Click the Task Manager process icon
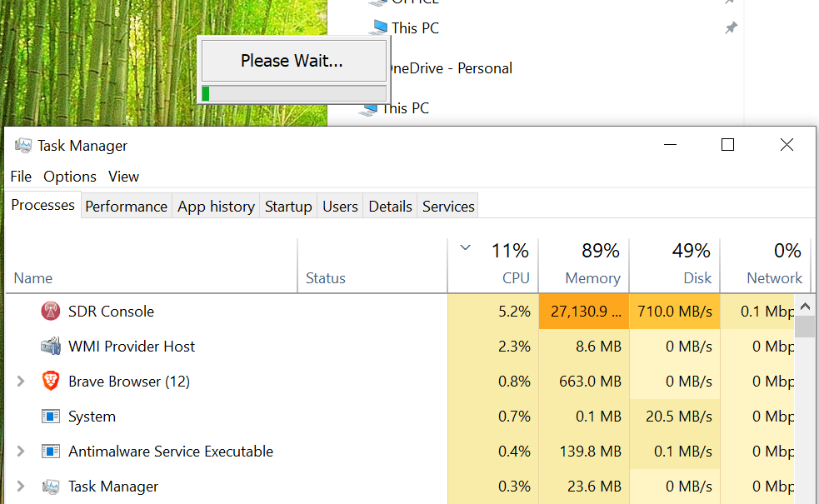 [52, 486]
